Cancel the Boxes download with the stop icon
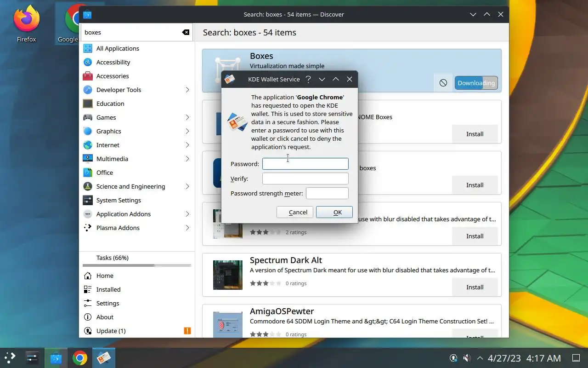The height and width of the screenshot is (368, 588). [443, 83]
